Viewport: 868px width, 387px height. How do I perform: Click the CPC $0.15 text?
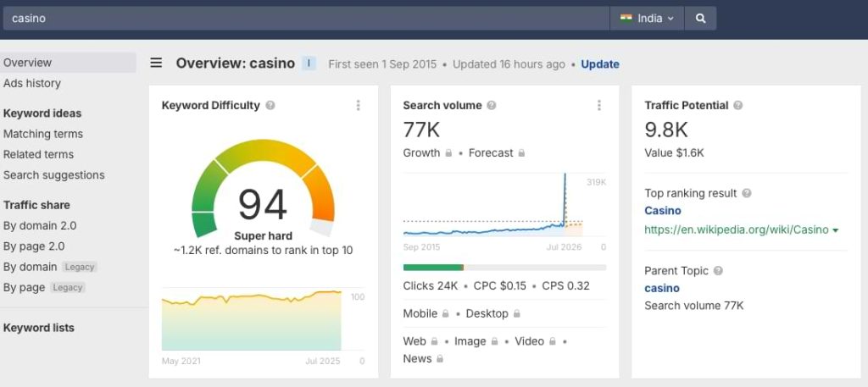498,286
